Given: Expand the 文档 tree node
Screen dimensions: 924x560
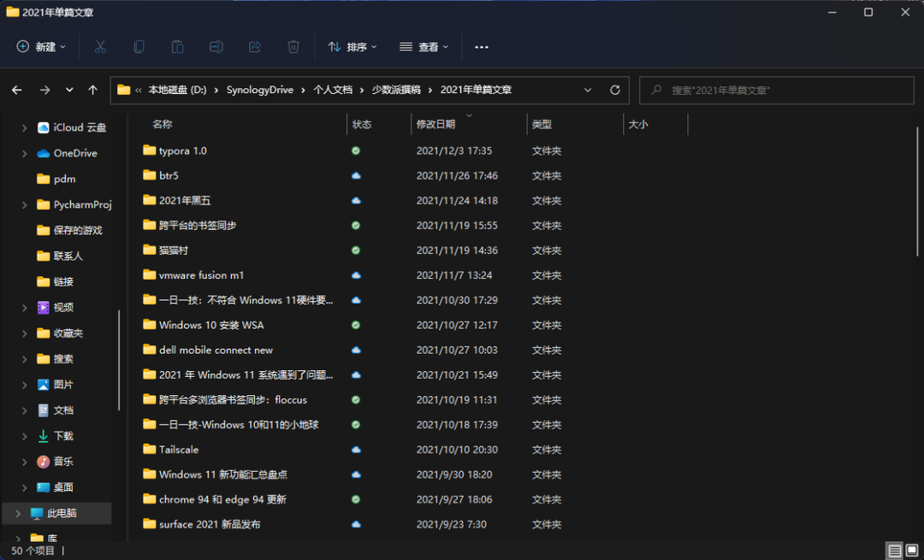Looking at the screenshot, I should pyautogui.click(x=24, y=410).
